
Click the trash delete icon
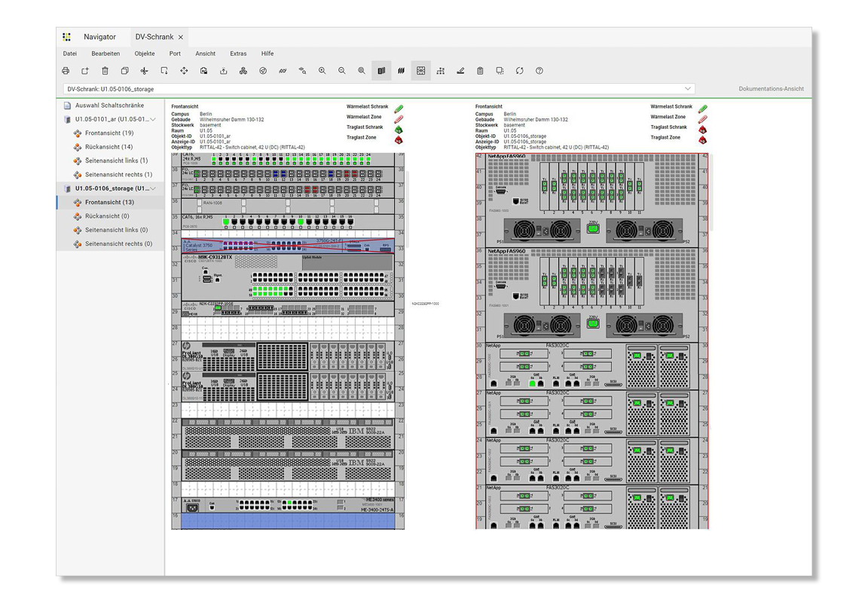click(x=105, y=71)
